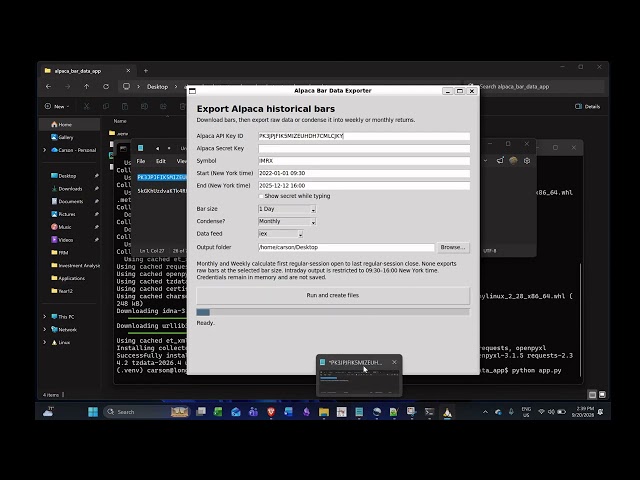
Task: Click the This PC monitor icon in address bar
Action: pos(127,87)
